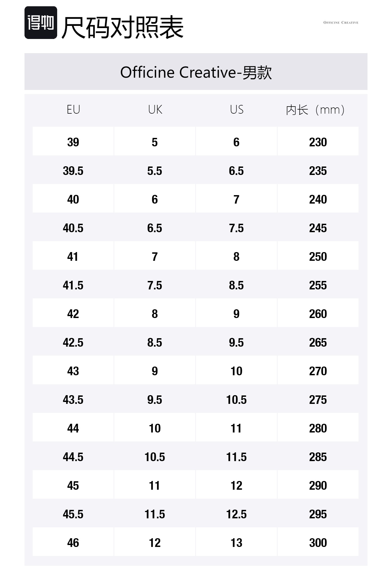Click the UK size 8.5 cell
Viewport: 392px width, 587px height.
(x=155, y=342)
